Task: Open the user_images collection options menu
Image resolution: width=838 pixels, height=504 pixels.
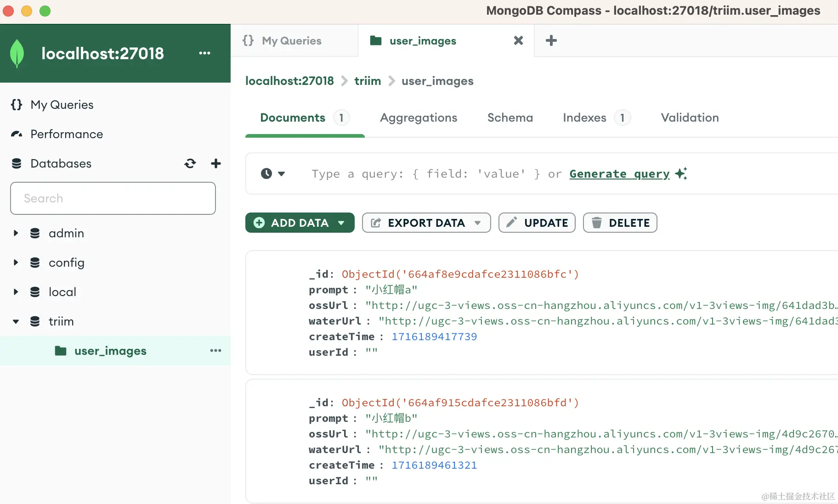Action: coord(215,351)
